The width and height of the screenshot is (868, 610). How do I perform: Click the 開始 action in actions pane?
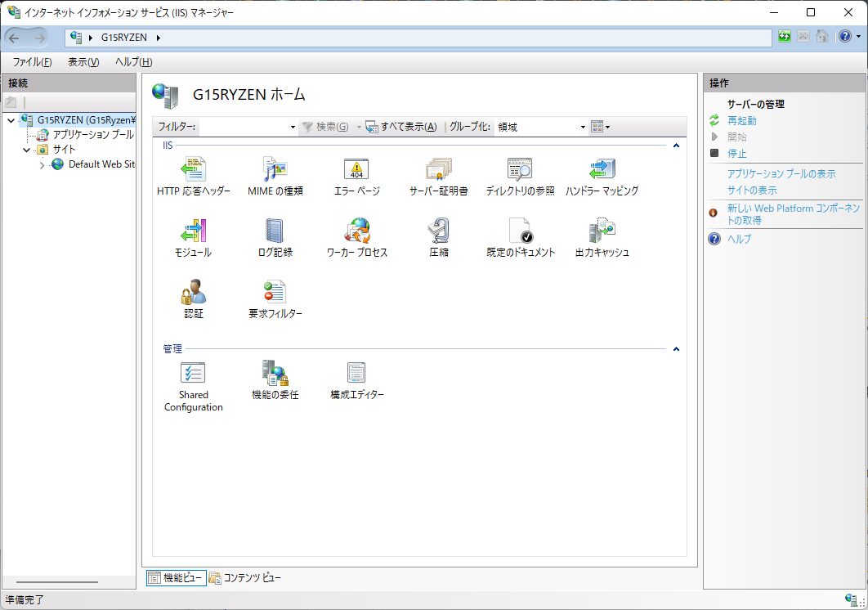click(x=736, y=137)
